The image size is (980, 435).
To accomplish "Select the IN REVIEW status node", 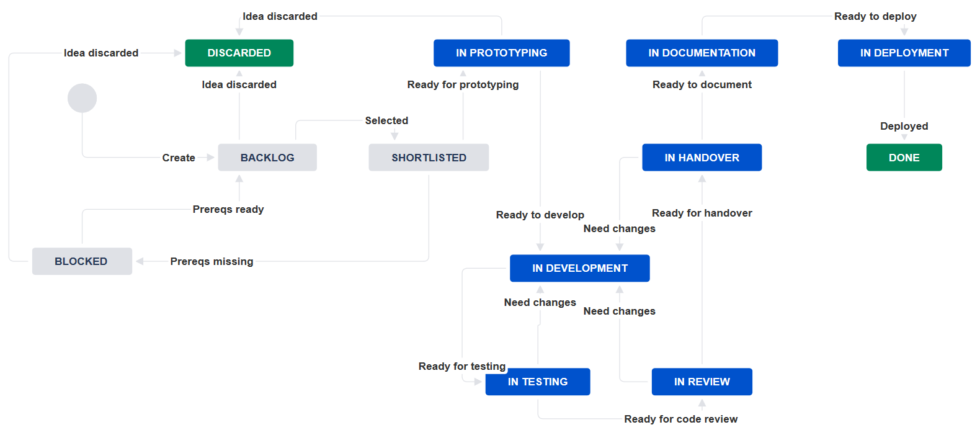I will 702,382.
